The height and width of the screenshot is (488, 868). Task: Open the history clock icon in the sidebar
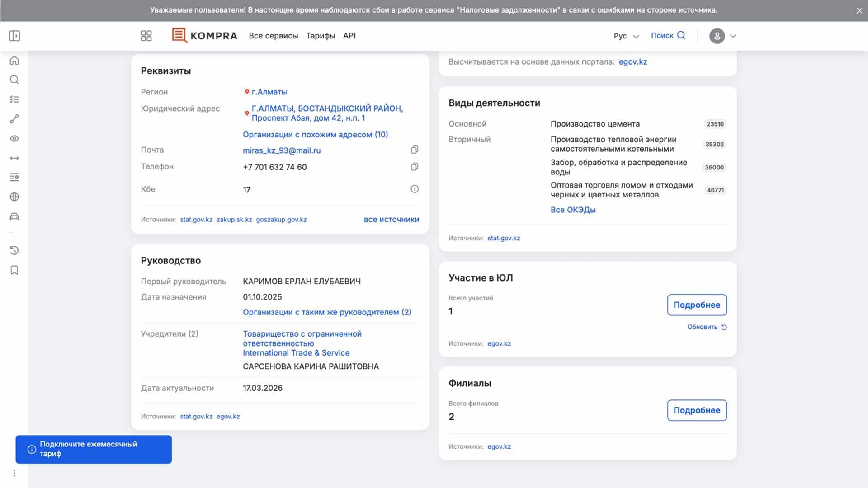tap(14, 250)
